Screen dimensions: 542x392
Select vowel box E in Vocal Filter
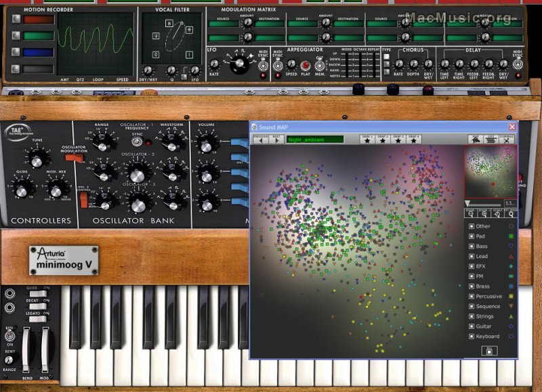point(190,30)
